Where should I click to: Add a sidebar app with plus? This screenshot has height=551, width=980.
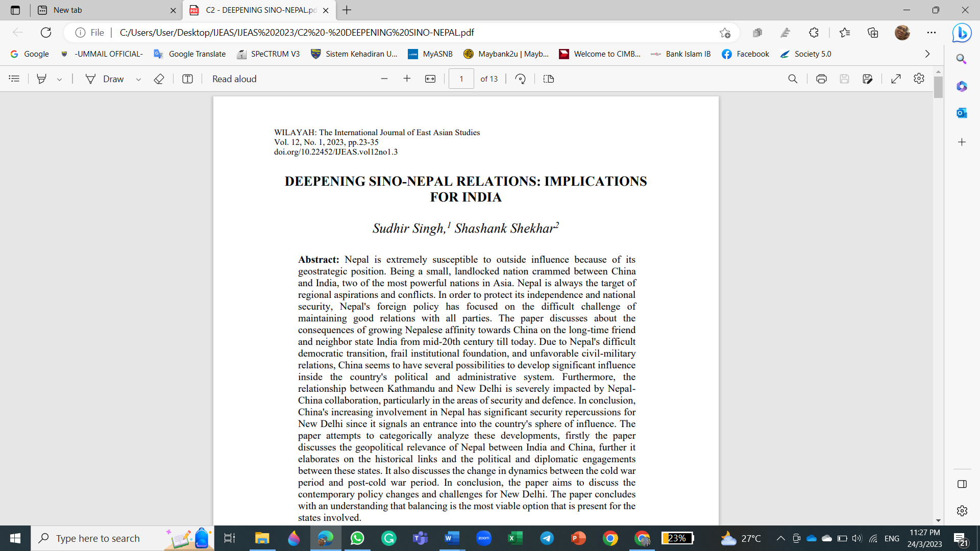(x=962, y=142)
